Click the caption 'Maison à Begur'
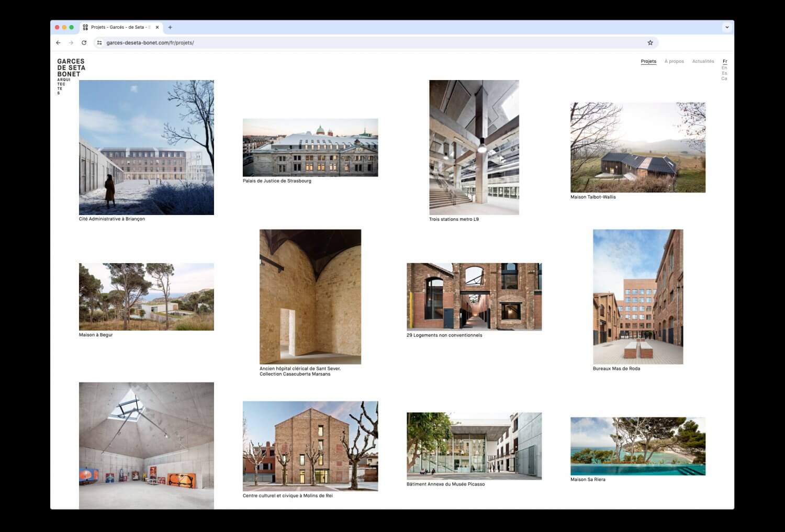 [96, 335]
